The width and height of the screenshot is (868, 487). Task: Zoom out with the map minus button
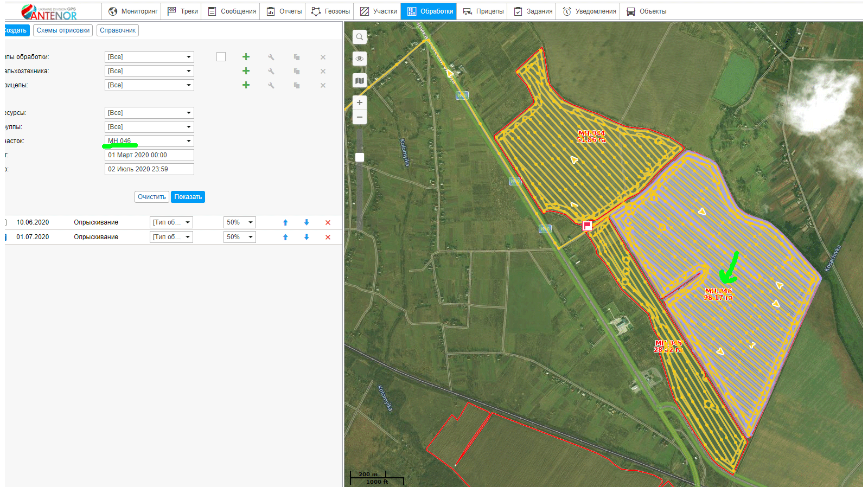(359, 117)
